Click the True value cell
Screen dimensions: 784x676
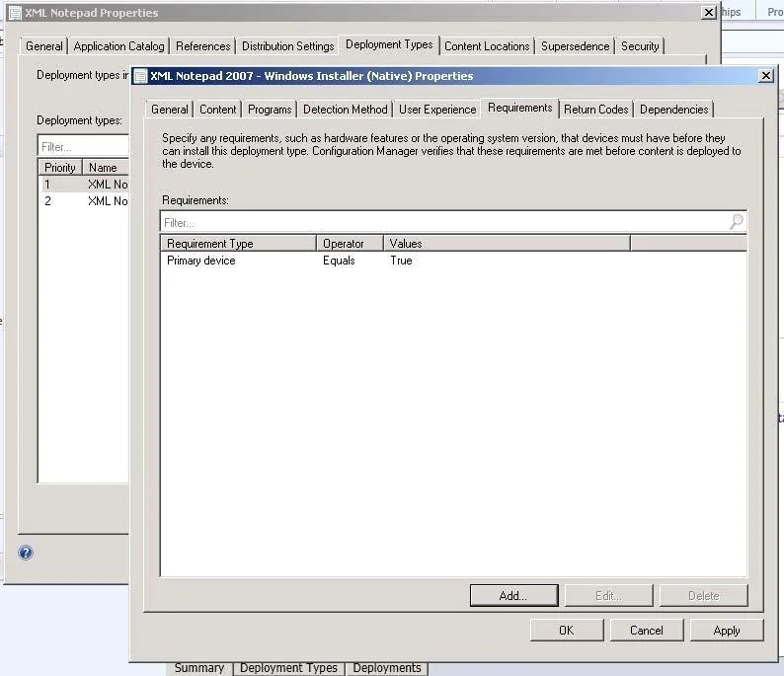pyautogui.click(x=401, y=261)
